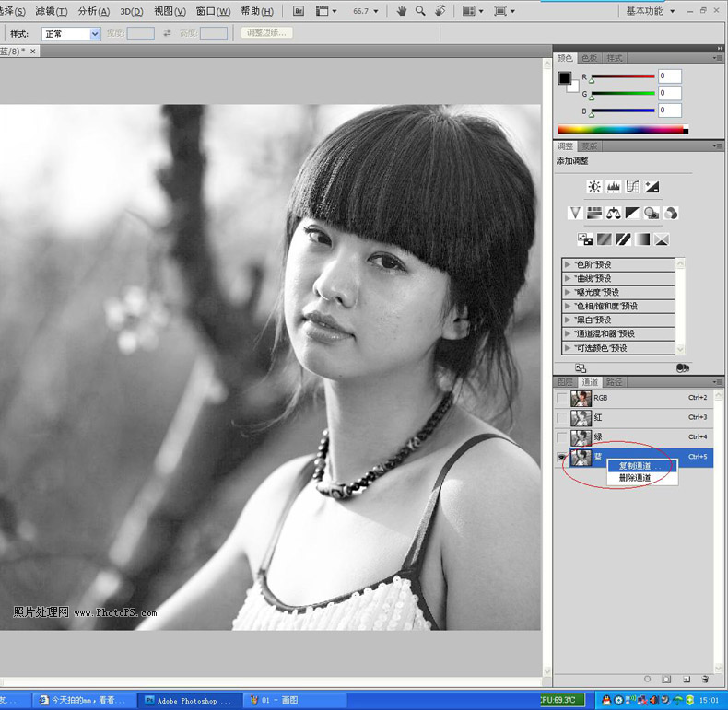Add a Vibrance triangle adjustment

tap(575, 213)
